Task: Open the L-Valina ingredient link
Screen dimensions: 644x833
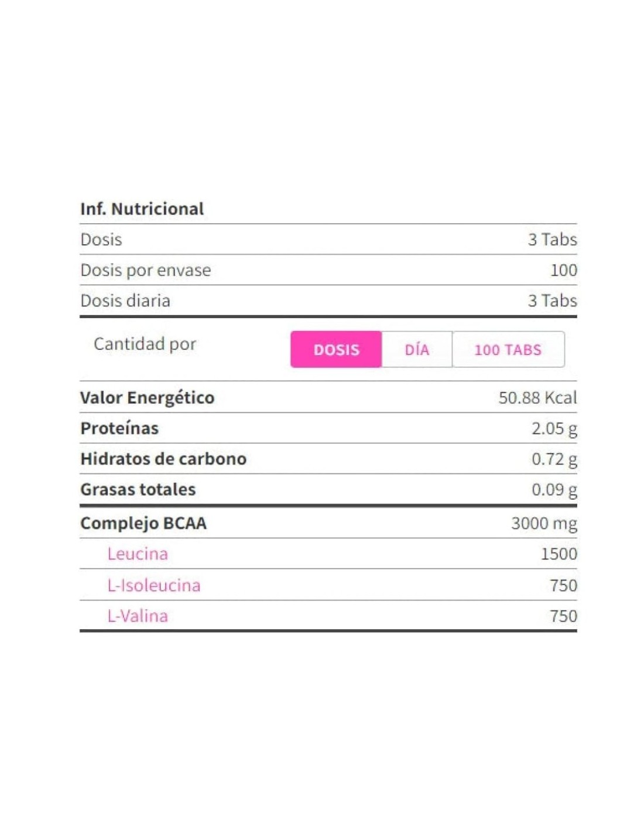Action: pyautogui.click(x=138, y=616)
